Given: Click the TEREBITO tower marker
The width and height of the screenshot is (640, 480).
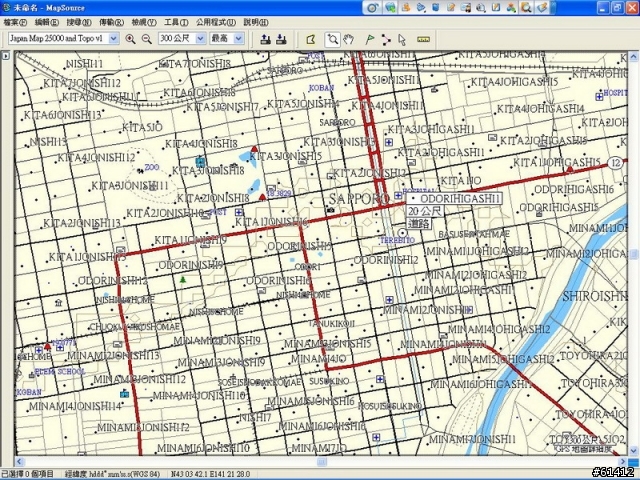Looking at the screenshot, I should [x=403, y=233].
